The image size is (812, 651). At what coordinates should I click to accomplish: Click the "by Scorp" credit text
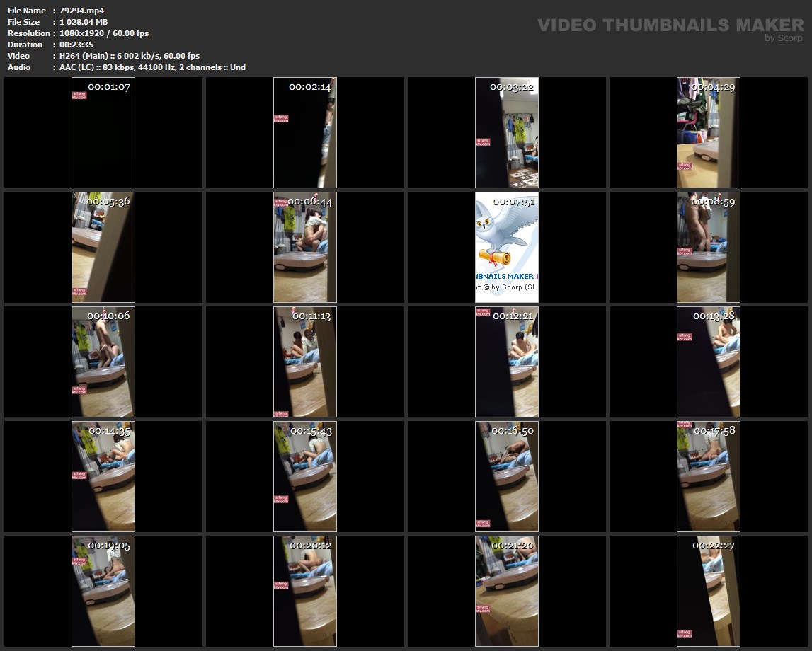coord(783,38)
